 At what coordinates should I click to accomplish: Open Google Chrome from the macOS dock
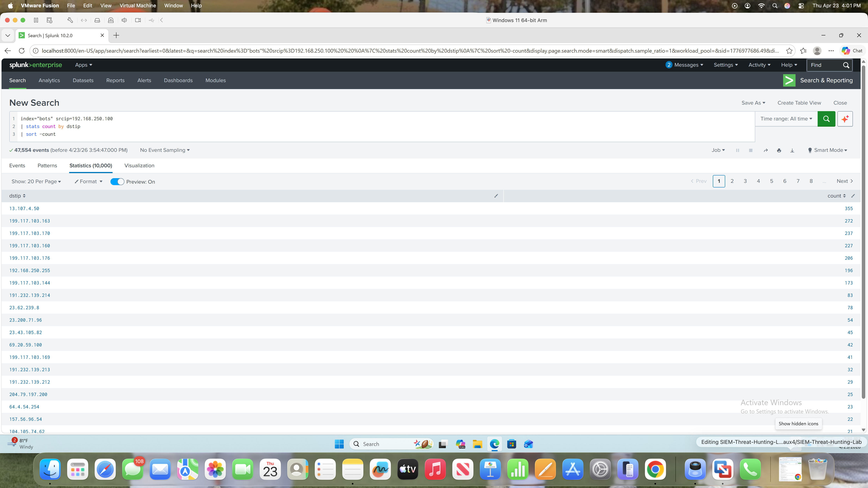click(x=655, y=469)
